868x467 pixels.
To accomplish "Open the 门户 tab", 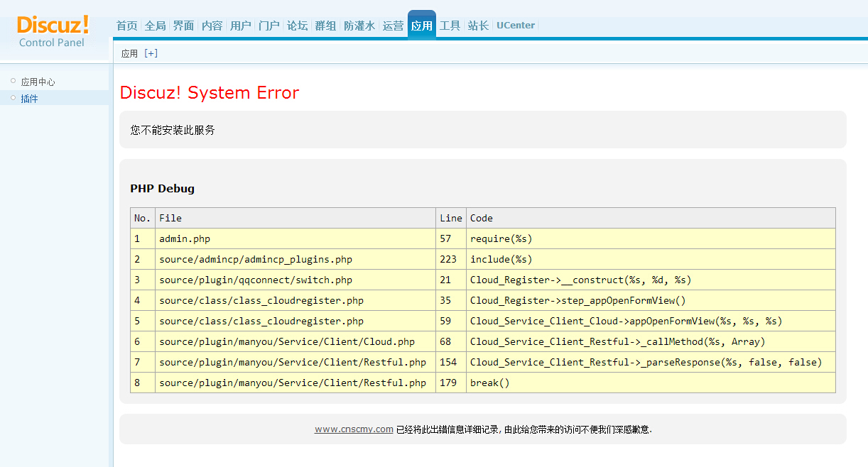I will coord(269,26).
